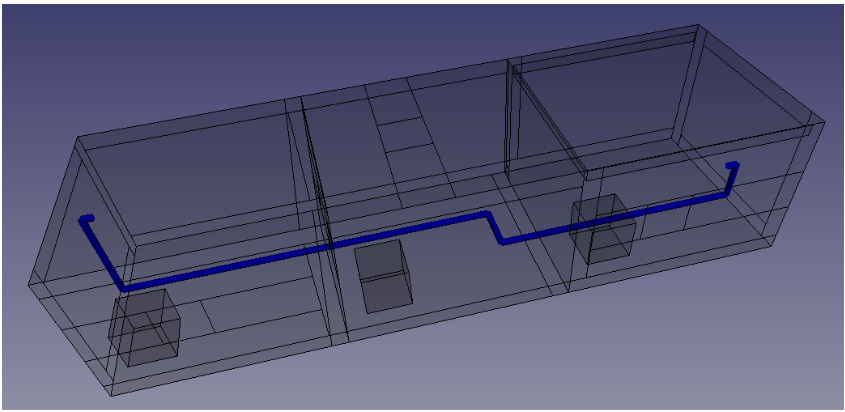Click the blue pipe segment in right room
Image resolution: width=845 pixels, height=412 pixels.
[620, 217]
